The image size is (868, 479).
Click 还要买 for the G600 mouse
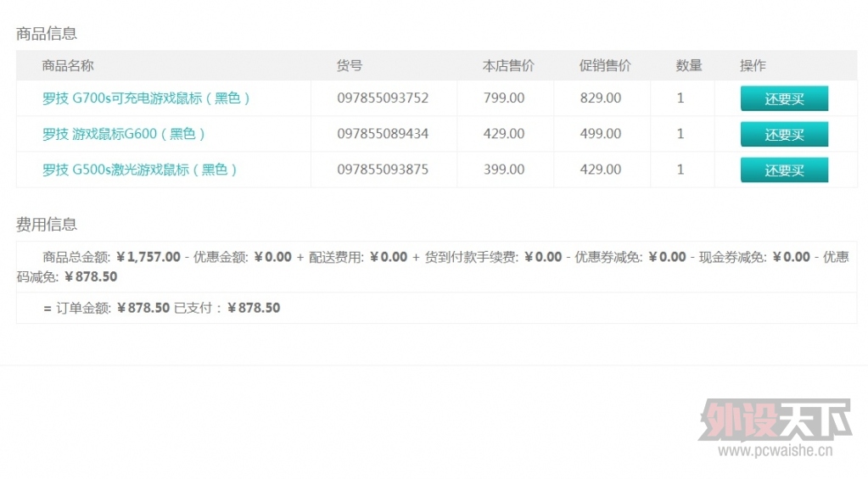pos(784,134)
